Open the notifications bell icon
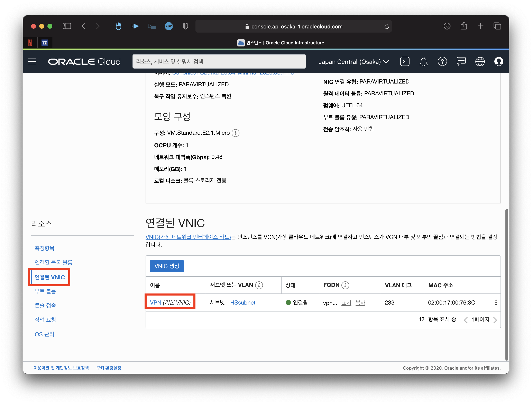Viewport: 532px width, 404px height. [423, 61]
